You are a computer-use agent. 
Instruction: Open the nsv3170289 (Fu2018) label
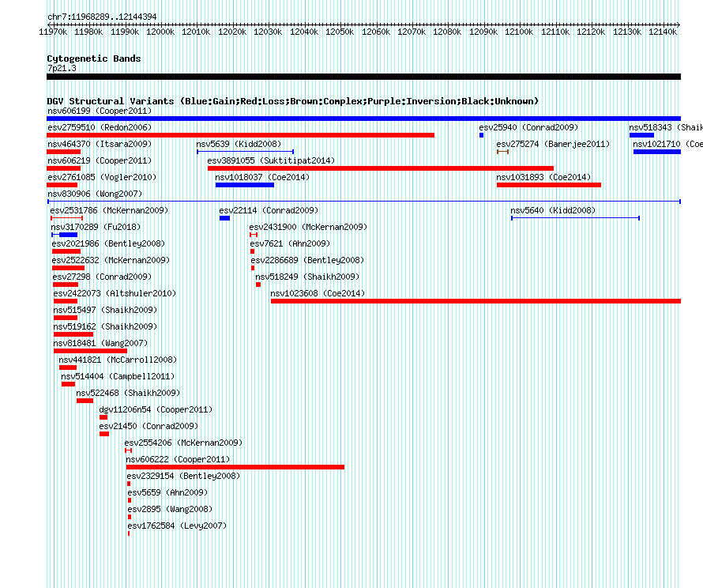tap(96, 227)
